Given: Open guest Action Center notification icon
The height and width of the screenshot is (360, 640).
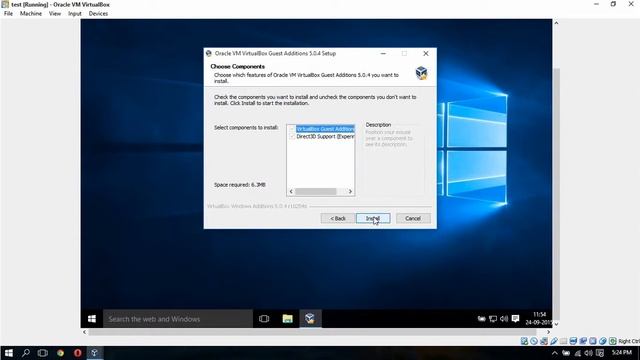Looking at the screenshot, I should tap(516, 319).
